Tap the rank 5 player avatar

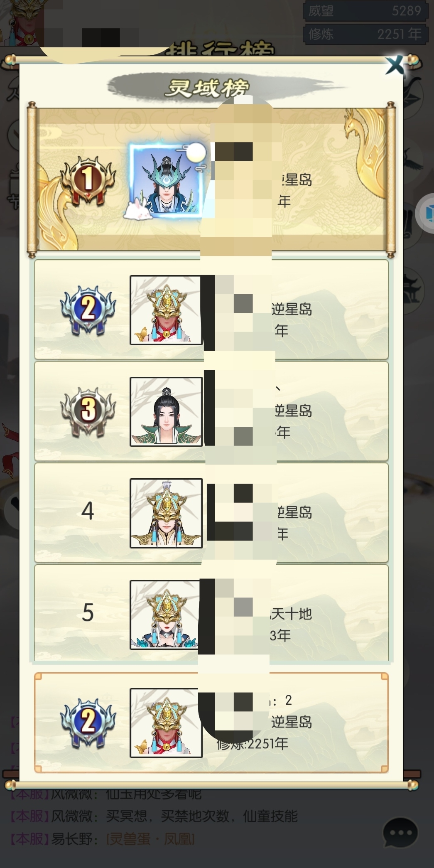tap(166, 615)
